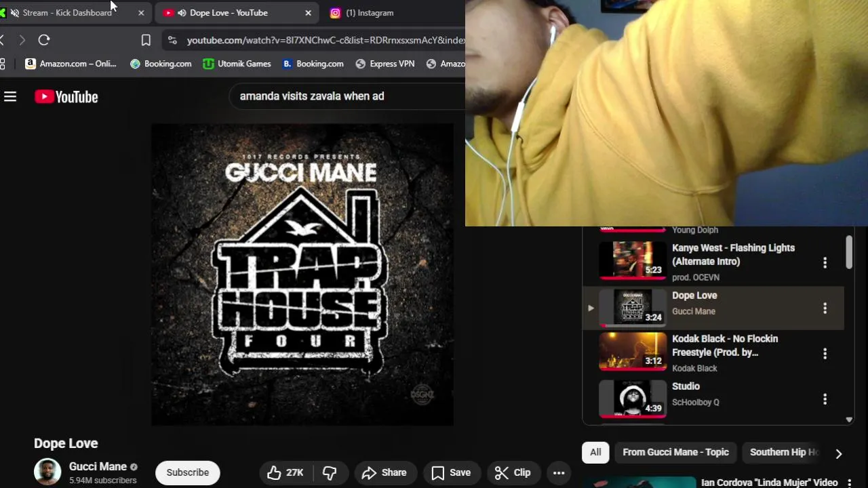The image size is (868, 488).
Task: Click the browser address bar URL
Action: [325, 40]
